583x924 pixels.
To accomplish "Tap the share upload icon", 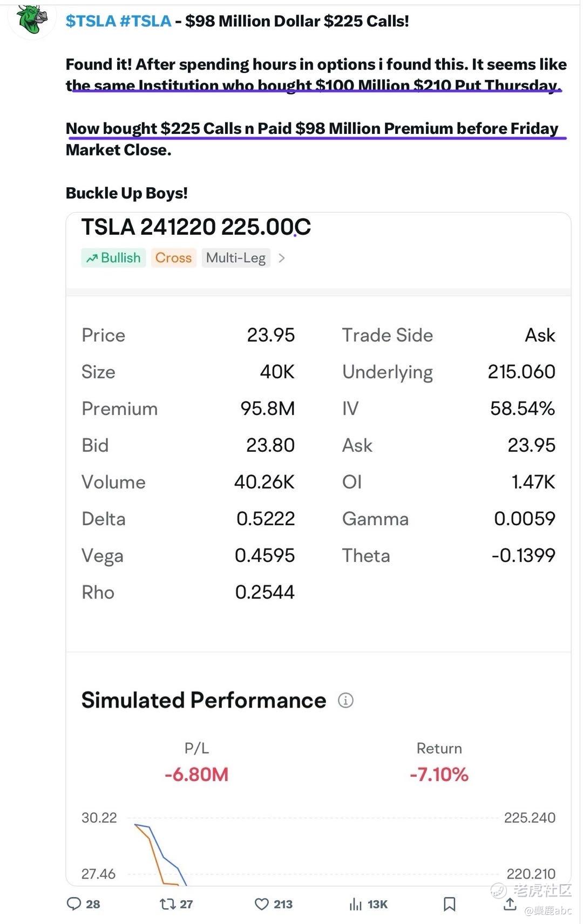I will [510, 904].
